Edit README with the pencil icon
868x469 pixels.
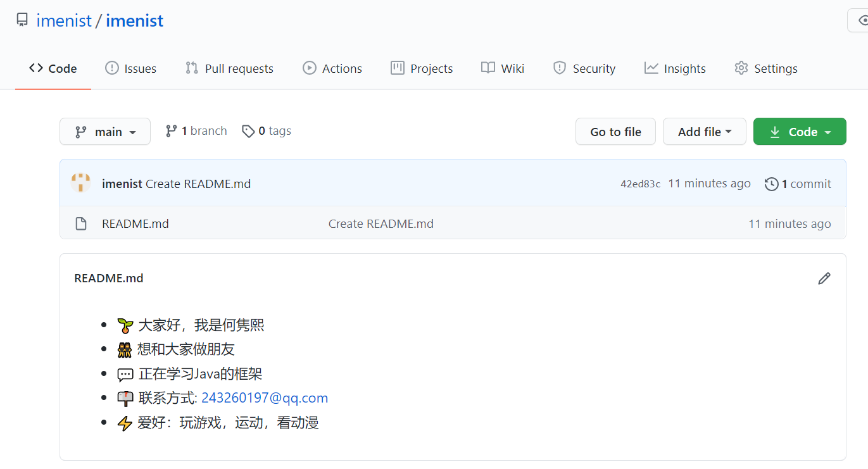824,278
